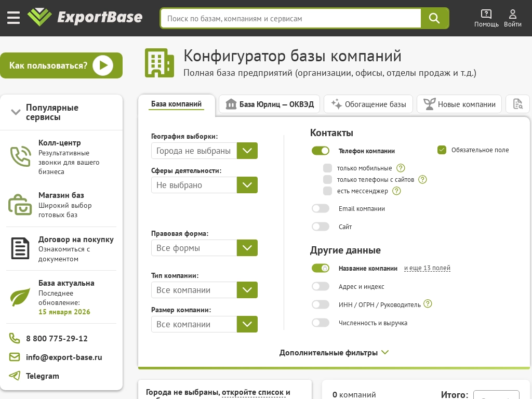
Task: Click the ExportBase logo
Action: tap(85, 17)
